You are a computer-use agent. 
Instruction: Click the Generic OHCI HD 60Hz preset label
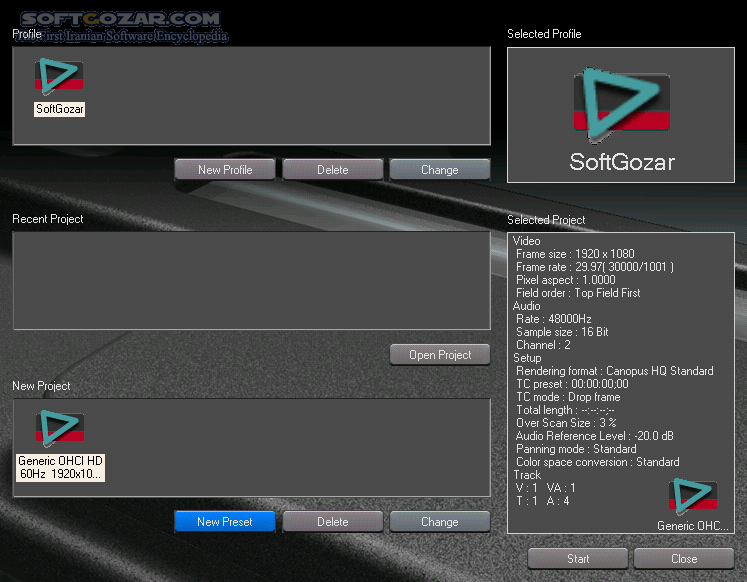tap(60, 467)
